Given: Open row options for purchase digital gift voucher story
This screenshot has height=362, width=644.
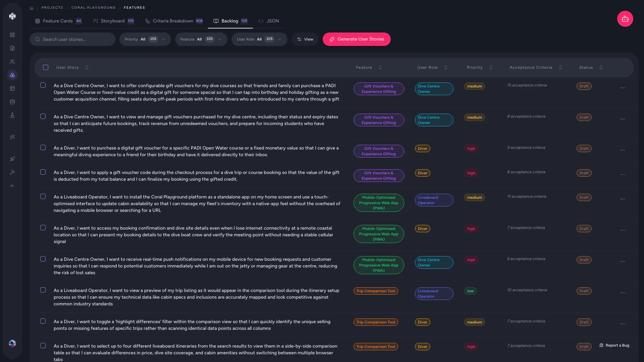Looking at the screenshot, I should 623,150.
